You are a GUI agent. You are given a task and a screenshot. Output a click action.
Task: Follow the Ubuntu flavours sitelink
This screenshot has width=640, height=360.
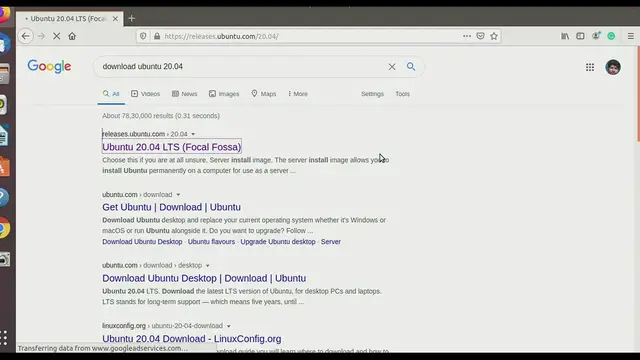pyautogui.click(x=211, y=242)
